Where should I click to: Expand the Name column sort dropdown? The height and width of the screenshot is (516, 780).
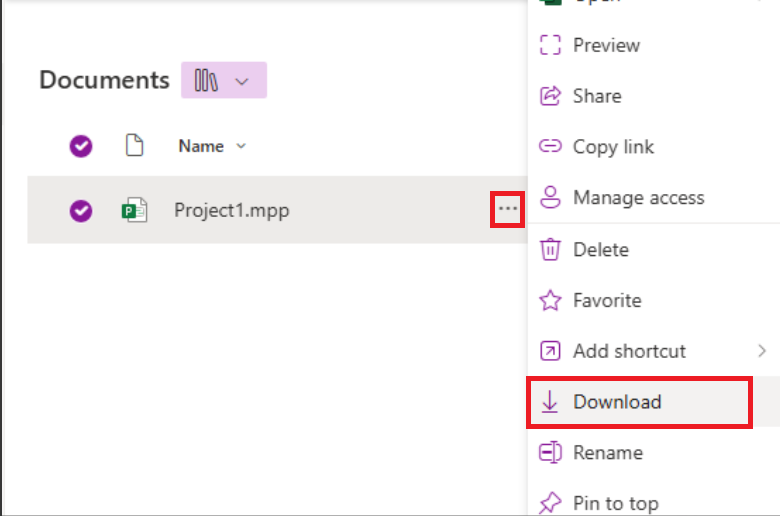(241, 146)
